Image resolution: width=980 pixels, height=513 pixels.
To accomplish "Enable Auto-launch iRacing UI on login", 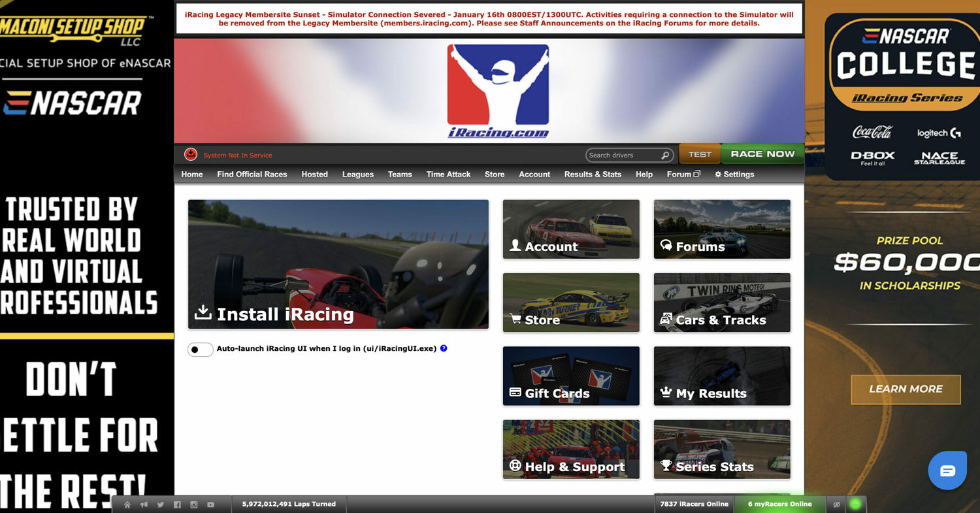I will [x=200, y=350].
